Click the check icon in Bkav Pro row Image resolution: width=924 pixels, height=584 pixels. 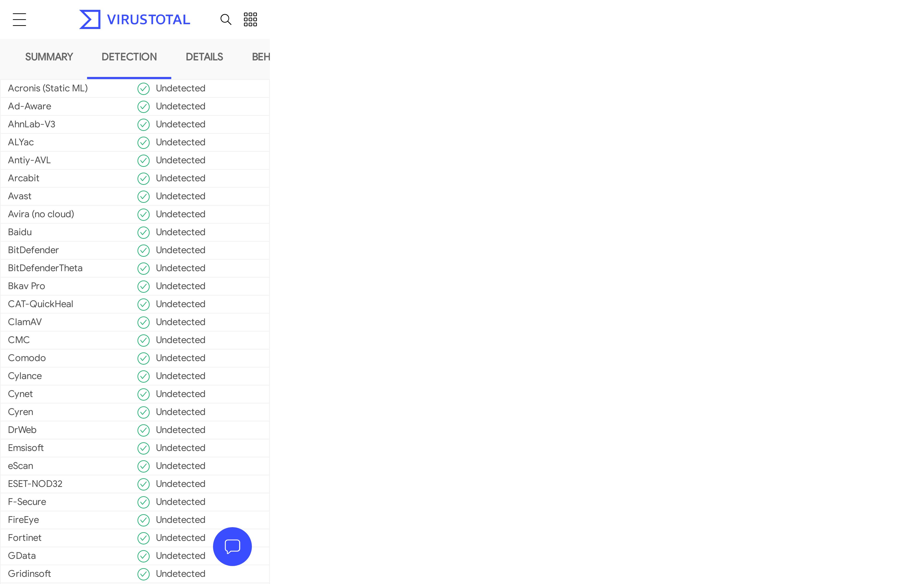tap(143, 286)
